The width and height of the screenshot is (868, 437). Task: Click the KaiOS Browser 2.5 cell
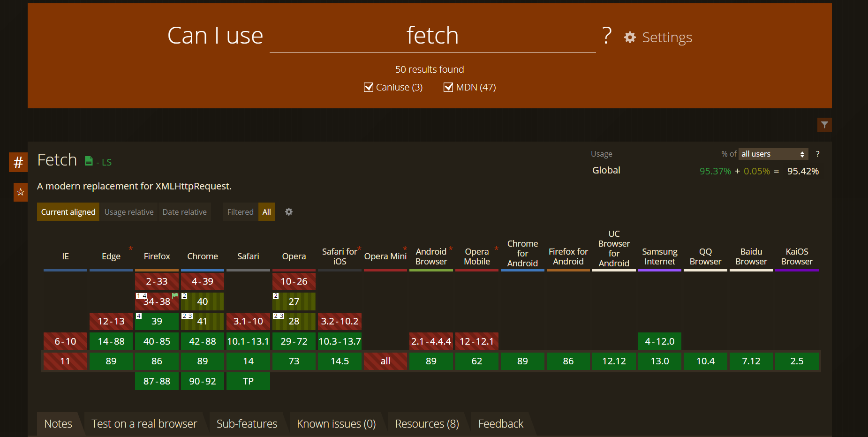coord(797,361)
